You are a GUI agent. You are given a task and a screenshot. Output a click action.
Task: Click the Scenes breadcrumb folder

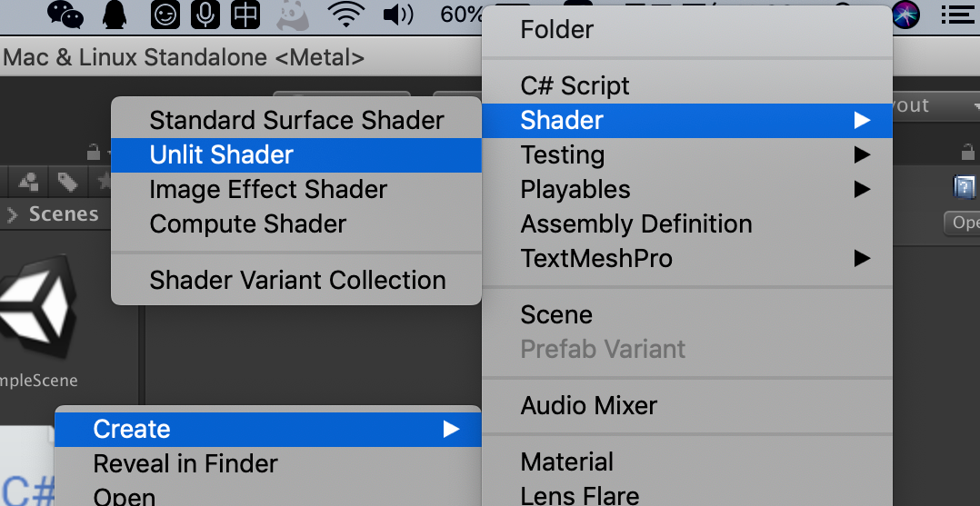64,214
